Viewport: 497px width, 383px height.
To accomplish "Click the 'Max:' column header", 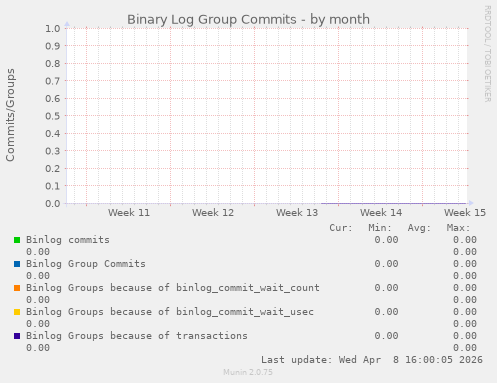I will (458, 228).
